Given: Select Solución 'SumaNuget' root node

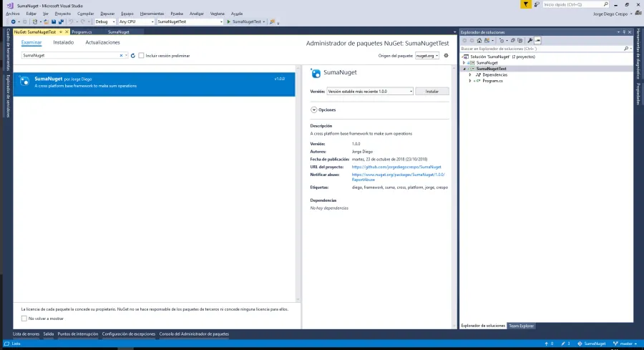Looking at the screenshot, I should [x=502, y=57].
